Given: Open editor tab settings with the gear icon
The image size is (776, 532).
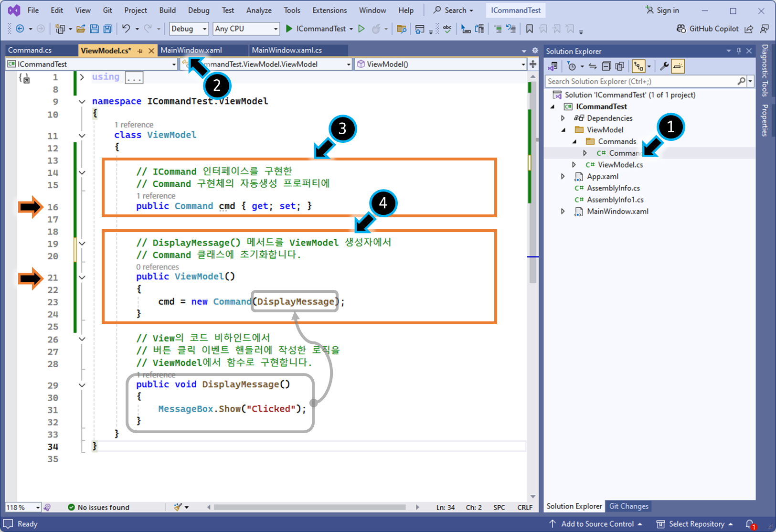Looking at the screenshot, I should [535, 50].
